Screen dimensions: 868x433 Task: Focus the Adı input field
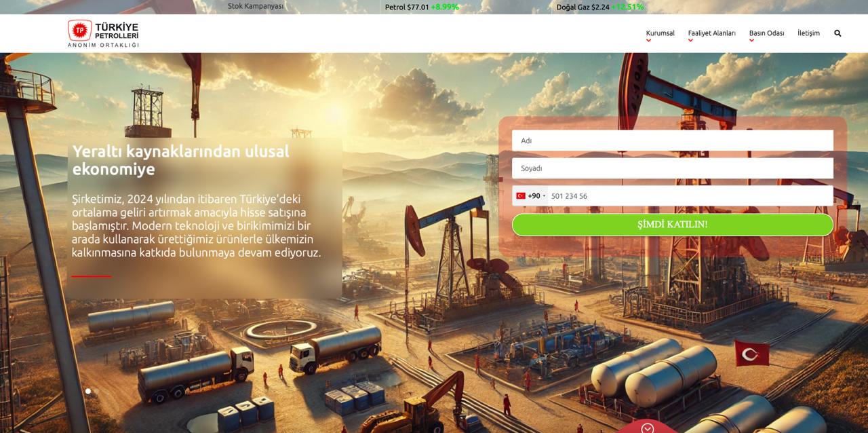coord(672,140)
